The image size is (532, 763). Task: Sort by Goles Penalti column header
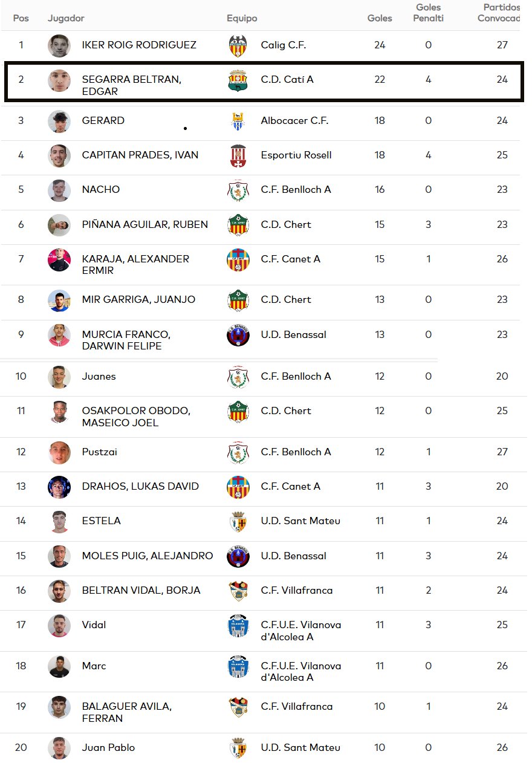(428, 13)
